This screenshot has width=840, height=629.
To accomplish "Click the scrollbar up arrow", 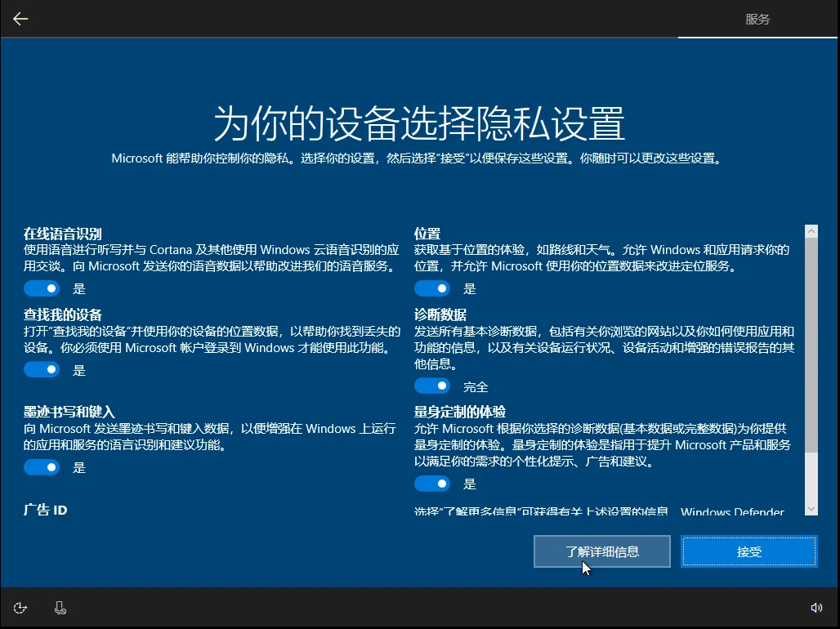I will [811, 230].
